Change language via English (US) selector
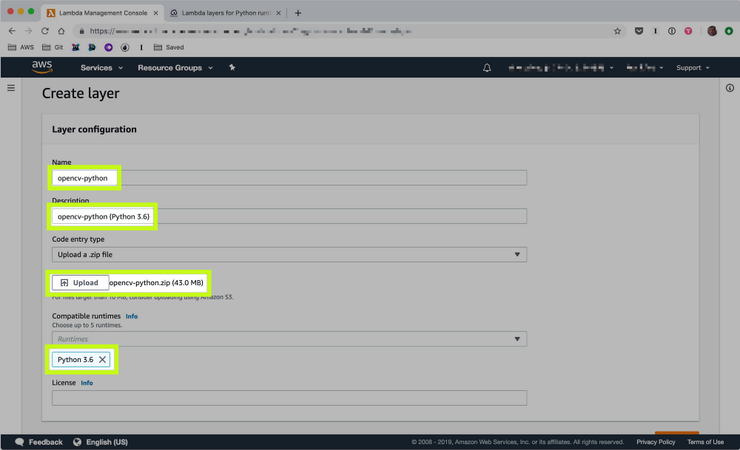The image size is (740, 450). pos(101,442)
